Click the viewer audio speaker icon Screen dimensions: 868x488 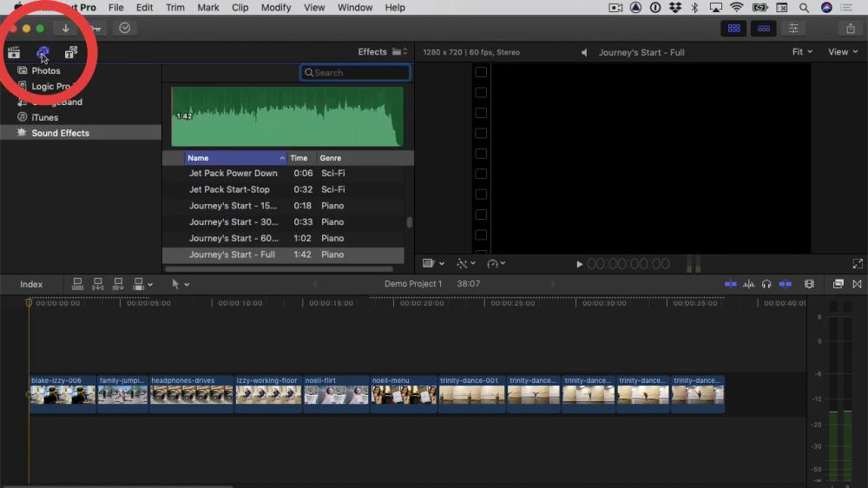click(x=584, y=53)
